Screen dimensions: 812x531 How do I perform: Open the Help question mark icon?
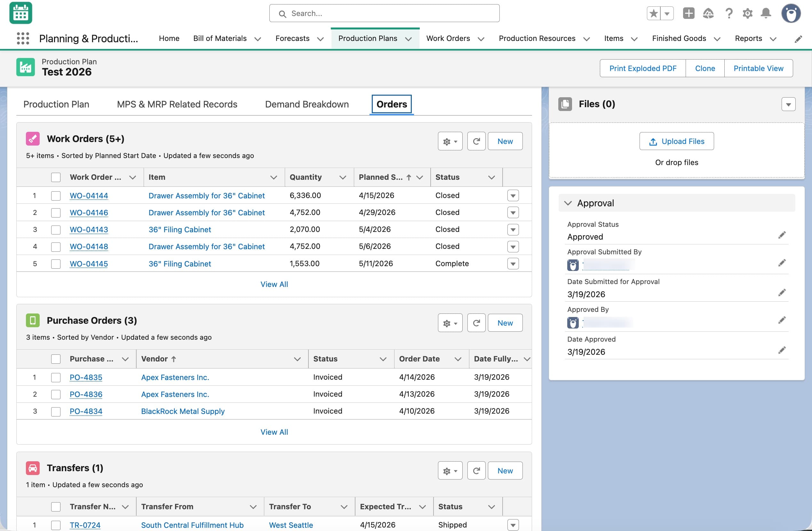click(729, 13)
